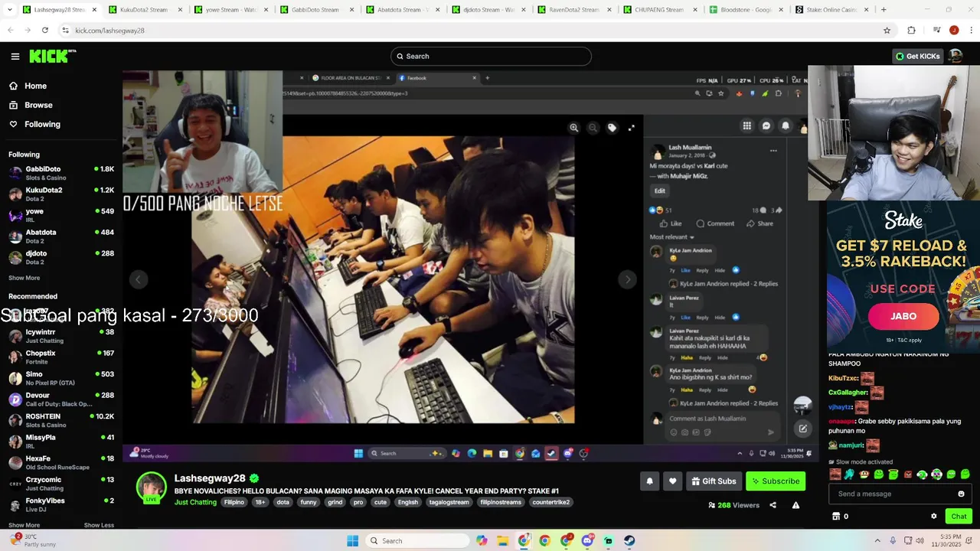Open Steam from the Windows taskbar
980x551 pixels.
click(629, 541)
